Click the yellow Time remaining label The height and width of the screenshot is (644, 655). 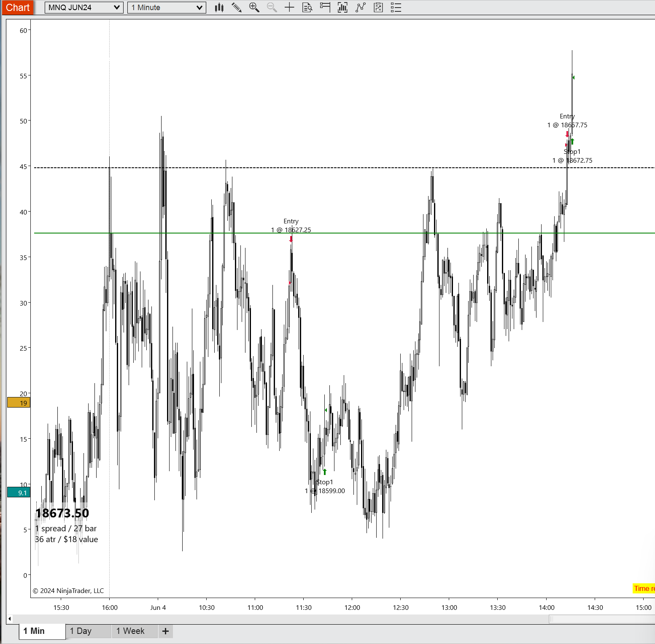tap(644, 588)
